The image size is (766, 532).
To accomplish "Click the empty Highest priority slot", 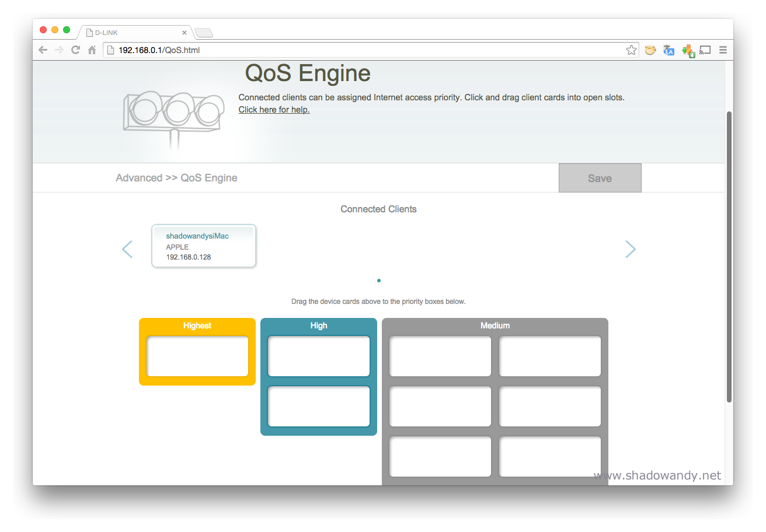I will [197, 356].
